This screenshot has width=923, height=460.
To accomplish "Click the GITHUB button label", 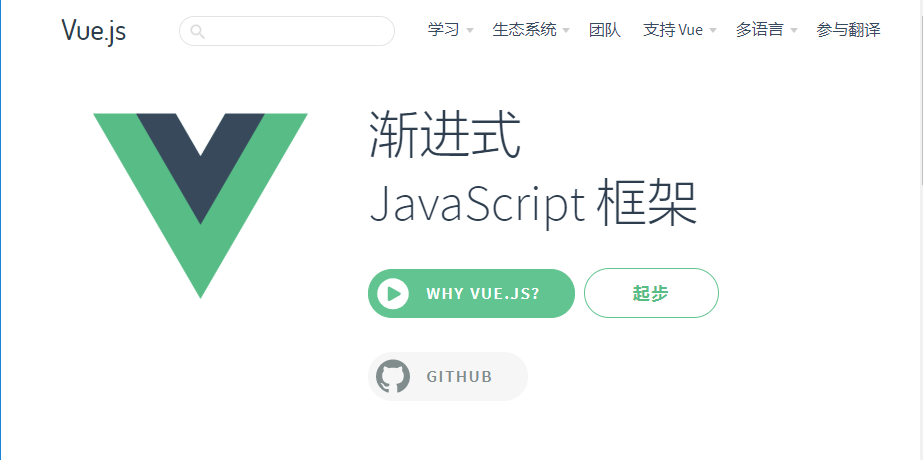I will pyautogui.click(x=459, y=377).
